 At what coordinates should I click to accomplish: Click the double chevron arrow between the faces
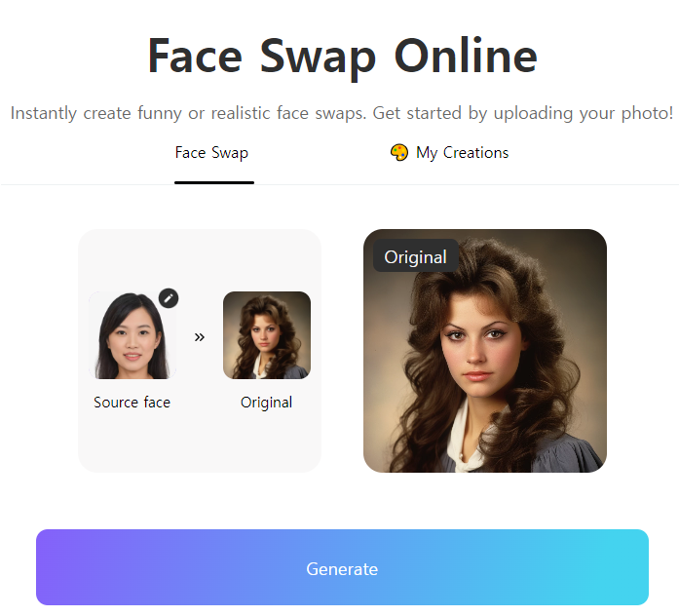click(x=199, y=337)
